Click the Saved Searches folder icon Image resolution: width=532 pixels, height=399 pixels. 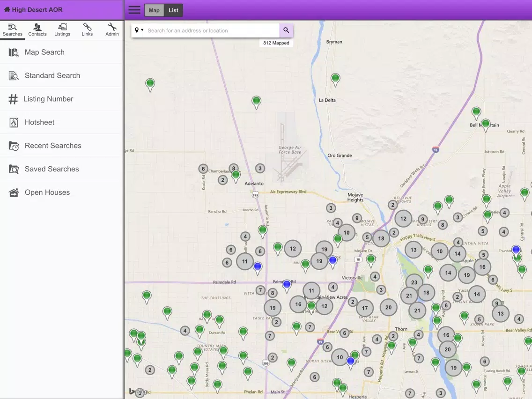pos(14,169)
